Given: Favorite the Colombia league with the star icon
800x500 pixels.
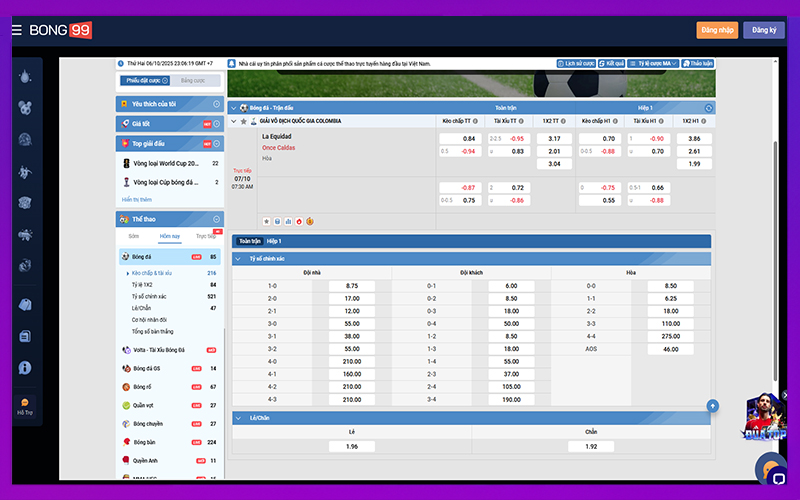Looking at the screenshot, I should tap(242, 121).
